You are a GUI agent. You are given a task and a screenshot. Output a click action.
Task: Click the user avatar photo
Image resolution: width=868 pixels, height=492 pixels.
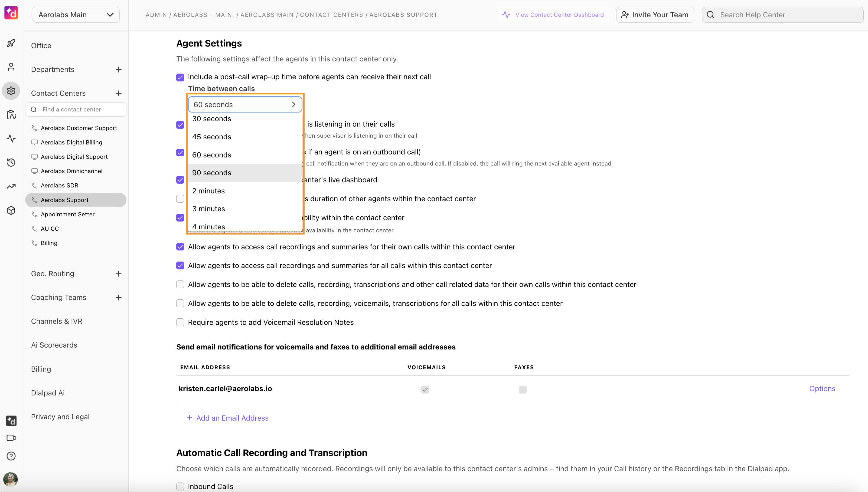[x=11, y=480]
